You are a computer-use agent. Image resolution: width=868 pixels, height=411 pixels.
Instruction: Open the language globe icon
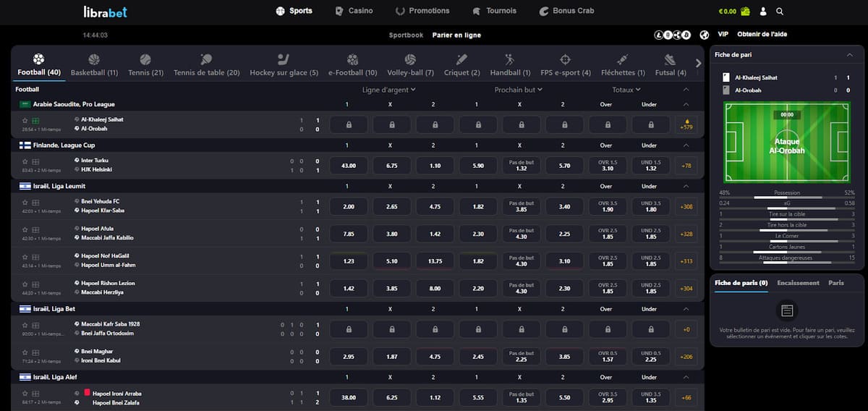coord(705,35)
